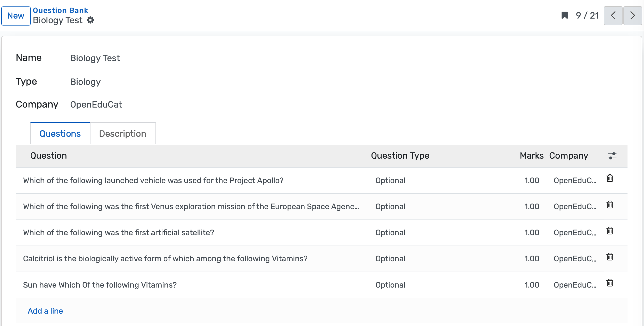Image resolution: width=644 pixels, height=326 pixels.
Task: Open the gear action menu beside Biology Test
Action: [90, 20]
